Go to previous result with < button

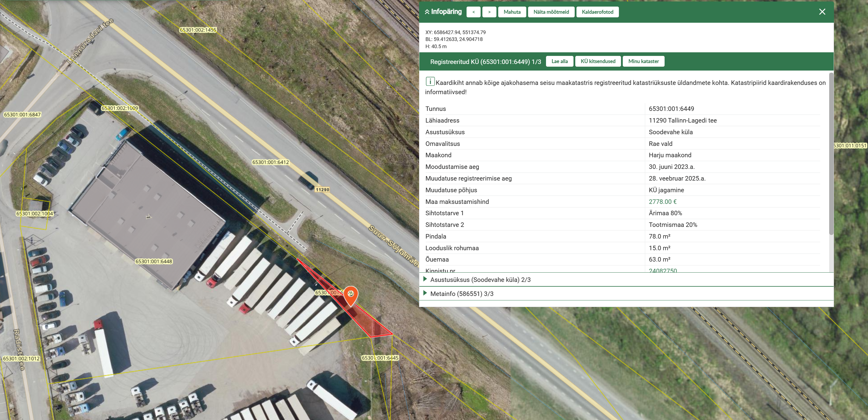(x=473, y=12)
